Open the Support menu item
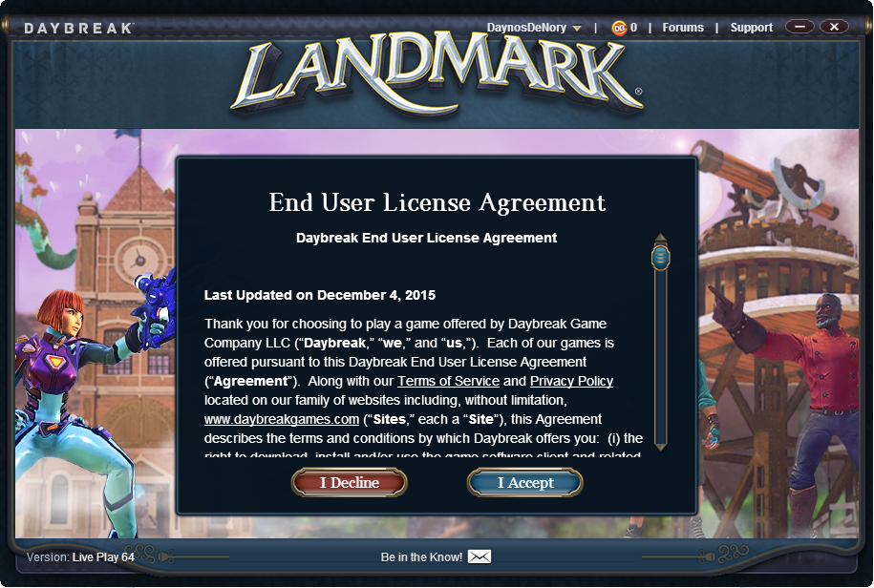Image resolution: width=874 pixels, height=588 pixels. point(752,28)
